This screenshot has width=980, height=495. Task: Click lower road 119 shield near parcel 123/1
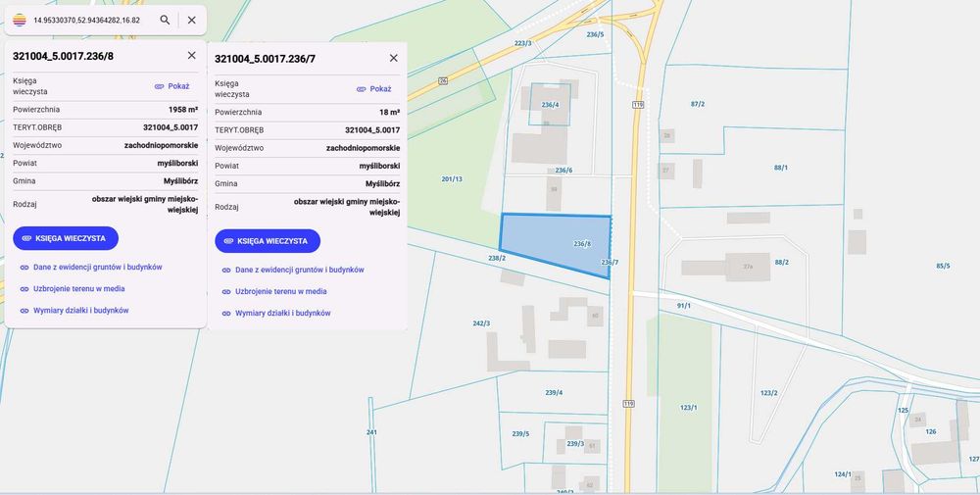click(x=629, y=405)
